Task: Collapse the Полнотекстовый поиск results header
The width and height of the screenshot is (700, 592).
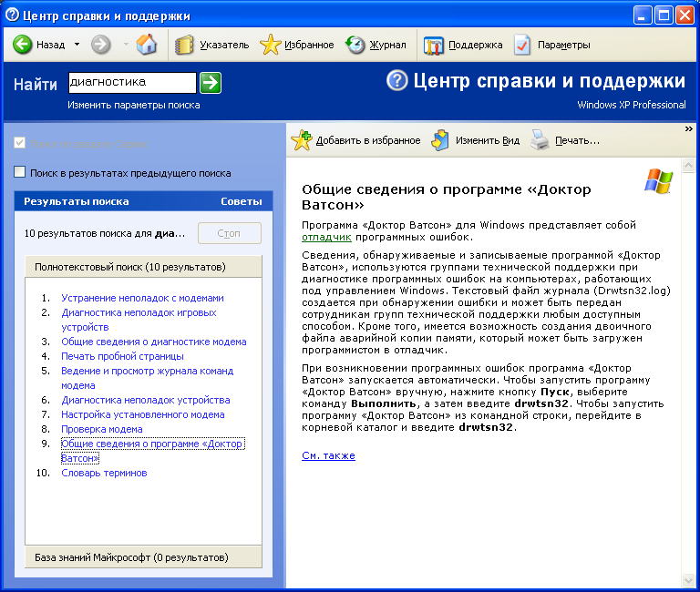Action: (x=143, y=267)
